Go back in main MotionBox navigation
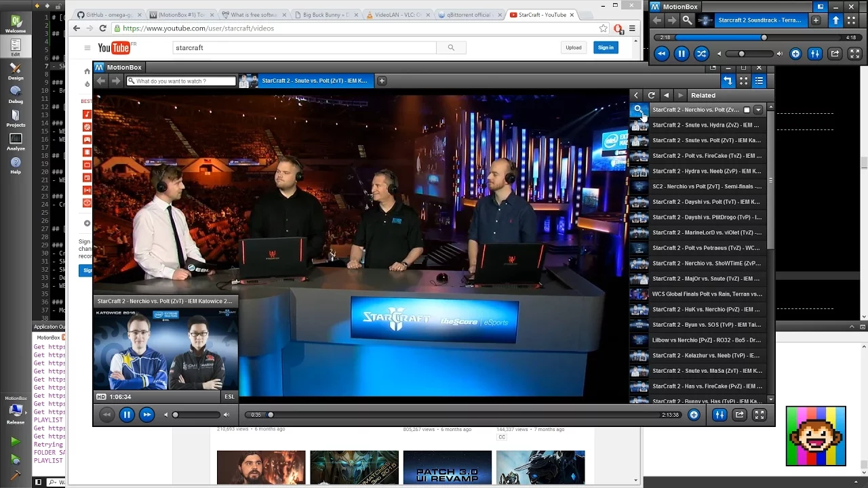This screenshot has height=488, width=868. pos(101,81)
